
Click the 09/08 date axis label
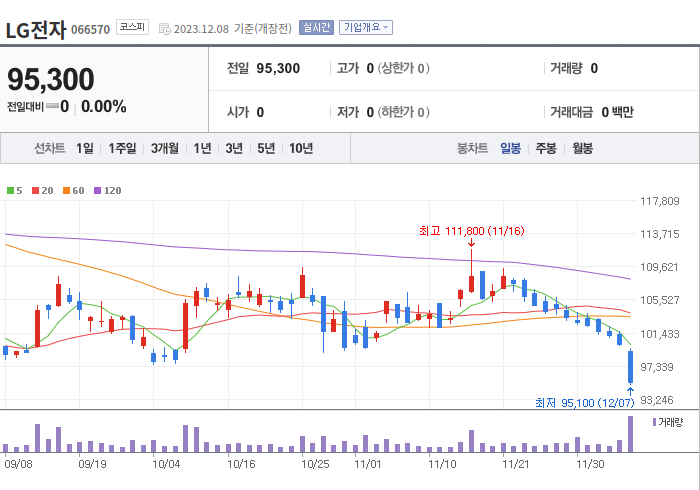[x=18, y=464]
